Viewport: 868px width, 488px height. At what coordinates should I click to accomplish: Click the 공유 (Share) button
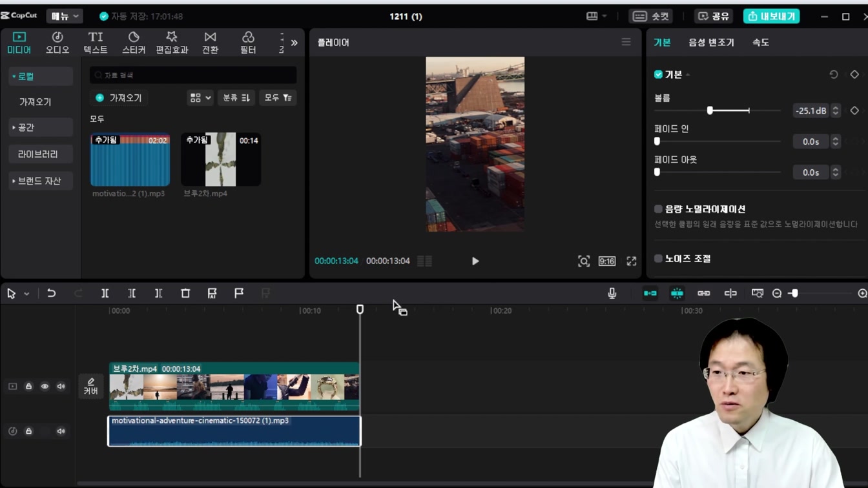pyautogui.click(x=714, y=16)
